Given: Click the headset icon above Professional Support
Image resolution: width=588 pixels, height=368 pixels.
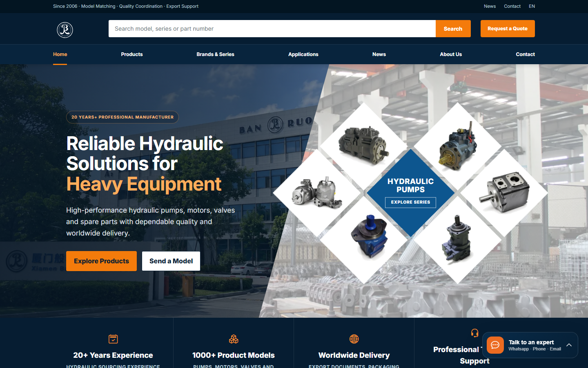Looking at the screenshot, I should tap(474, 333).
